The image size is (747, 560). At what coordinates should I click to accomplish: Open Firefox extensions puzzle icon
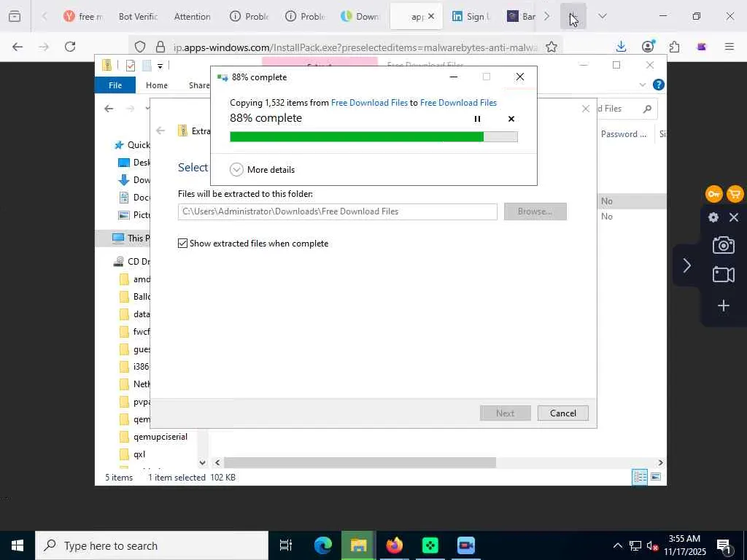[x=674, y=47]
